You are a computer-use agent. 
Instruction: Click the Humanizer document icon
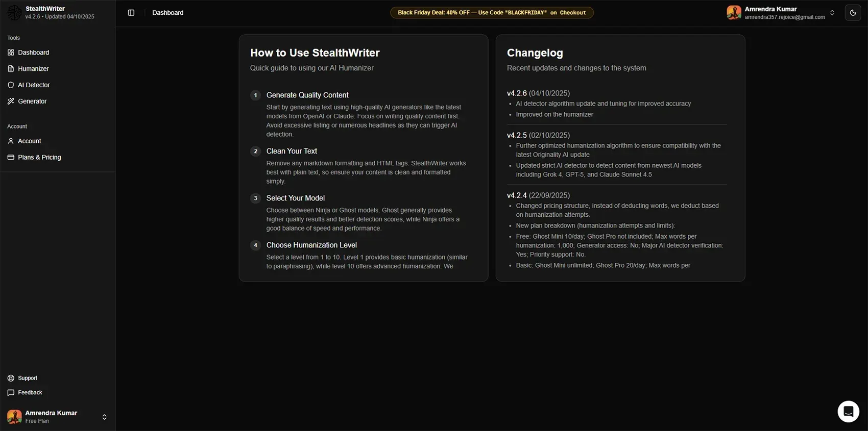point(11,69)
